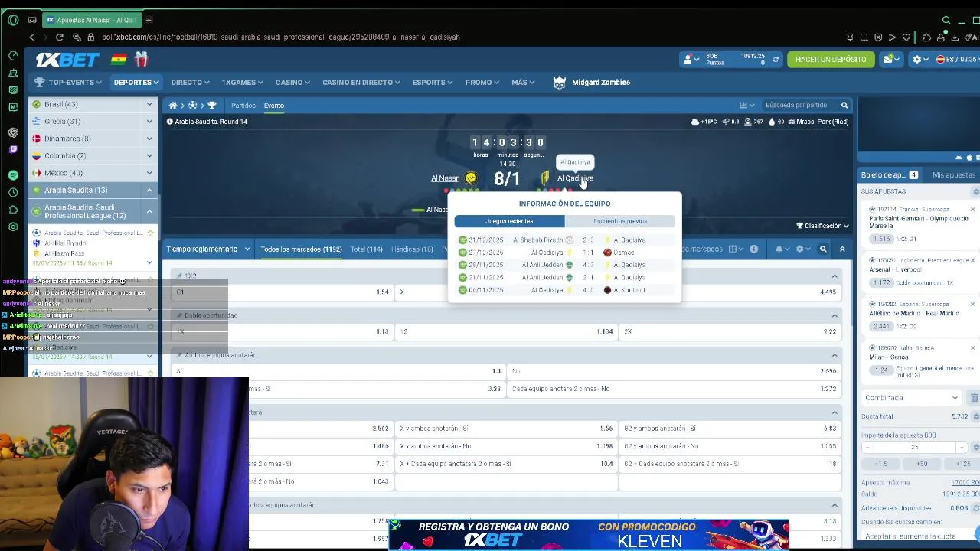980x551 pixels.
Task: Open Twitch icon in browser sidebar
Action: coord(13,150)
